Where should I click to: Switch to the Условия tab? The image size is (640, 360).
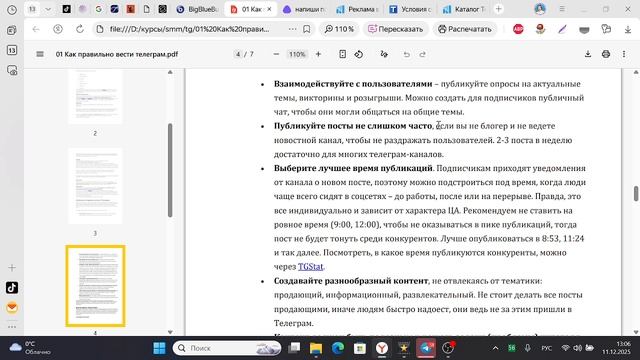(x=410, y=9)
